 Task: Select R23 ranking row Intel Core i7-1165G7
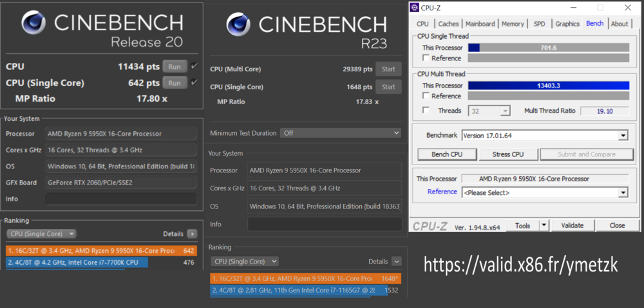pyautogui.click(x=305, y=291)
